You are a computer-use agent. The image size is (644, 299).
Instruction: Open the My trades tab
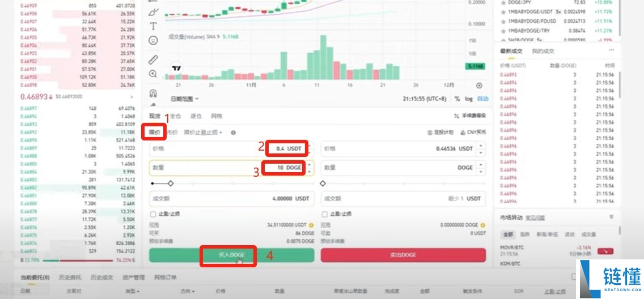tap(543, 52)
